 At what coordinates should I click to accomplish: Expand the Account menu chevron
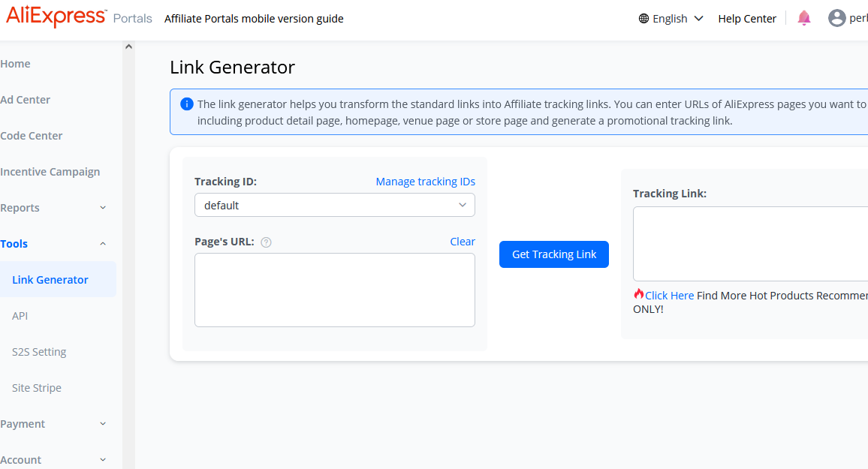(x=102, y=460)
